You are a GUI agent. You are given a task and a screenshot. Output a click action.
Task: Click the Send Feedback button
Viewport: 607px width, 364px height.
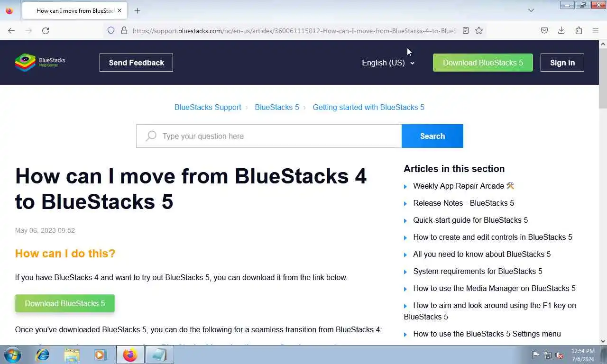pyautogui.click(x=136, y=63)
